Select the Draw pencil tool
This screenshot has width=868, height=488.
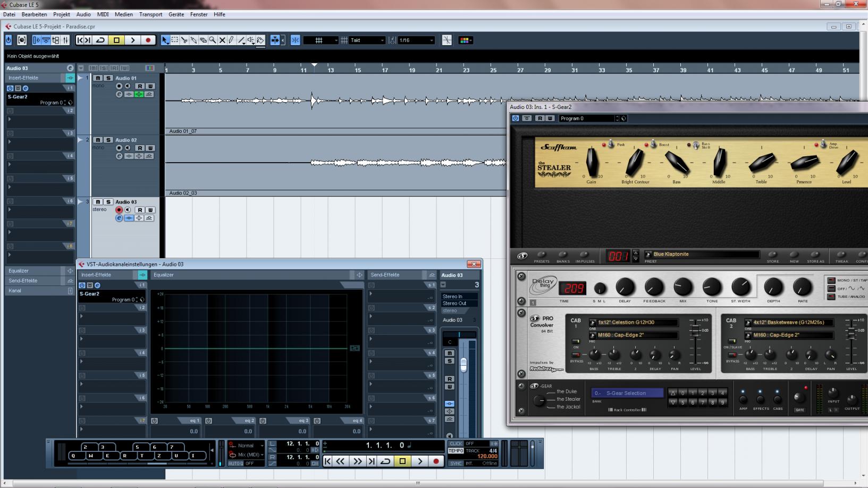[x=231, y=40]
